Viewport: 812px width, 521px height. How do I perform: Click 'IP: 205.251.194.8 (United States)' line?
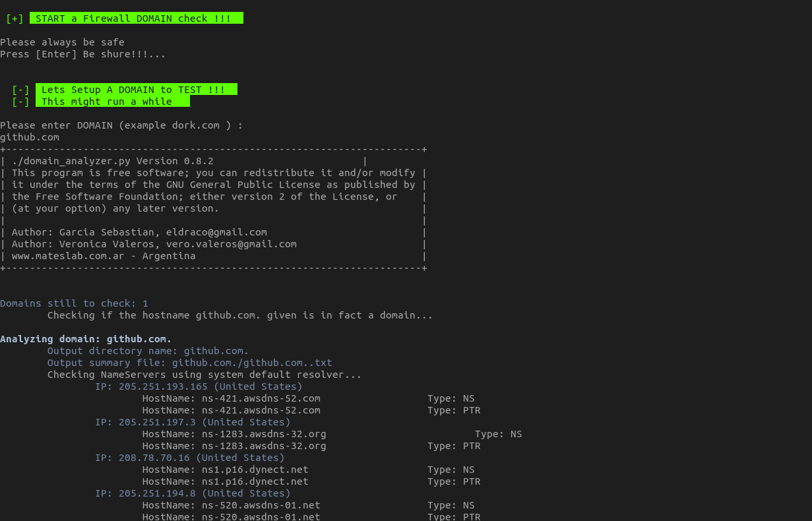[193, 493]
